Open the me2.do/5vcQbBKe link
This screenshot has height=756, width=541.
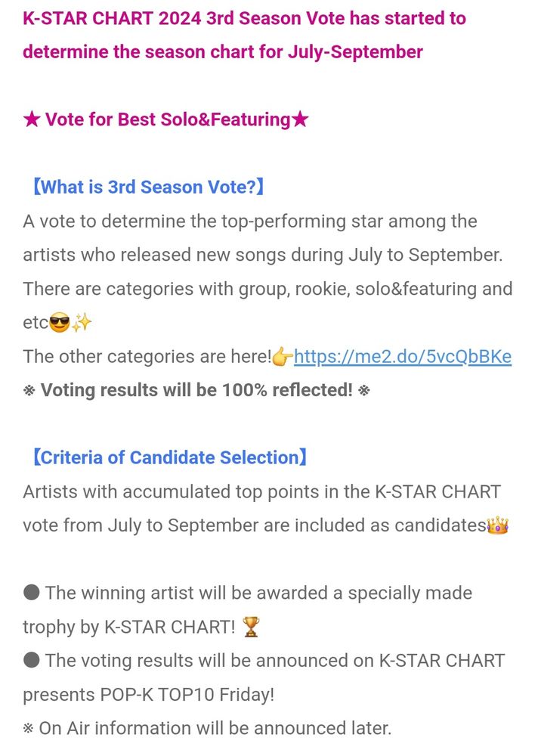click(402, 357)
